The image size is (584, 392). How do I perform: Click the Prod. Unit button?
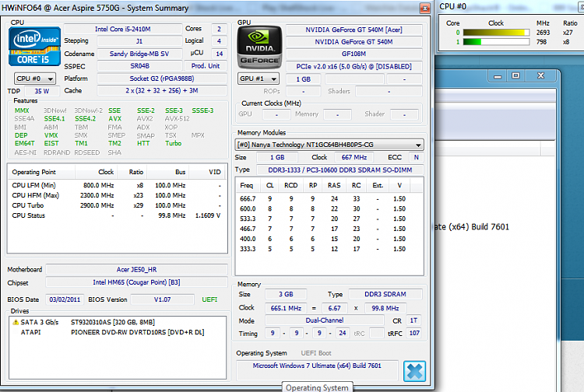206,66
